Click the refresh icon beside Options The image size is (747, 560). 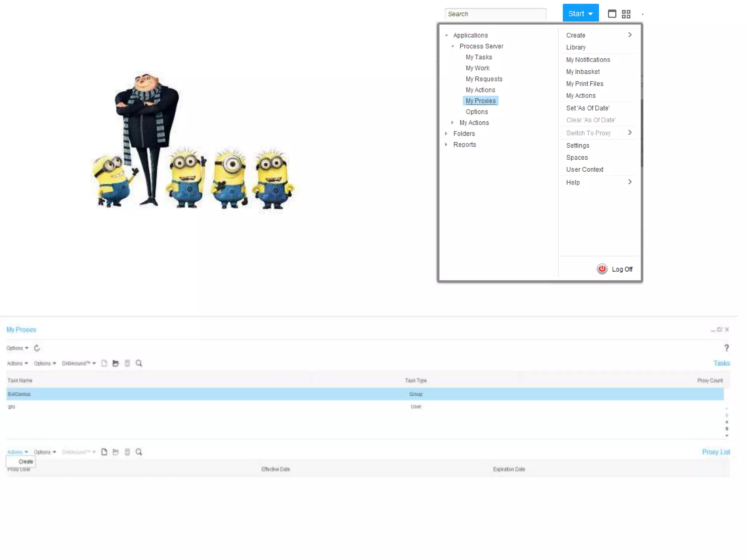point(37,348)
